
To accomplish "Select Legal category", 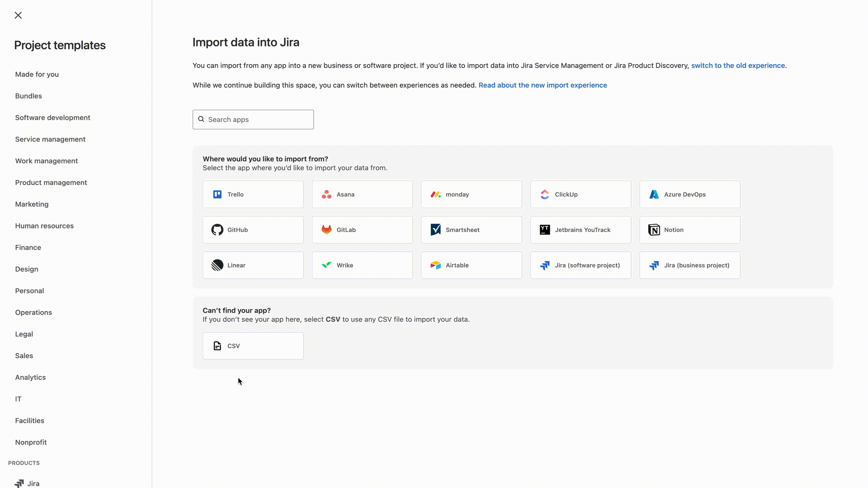I will click(x=24, y=334).
